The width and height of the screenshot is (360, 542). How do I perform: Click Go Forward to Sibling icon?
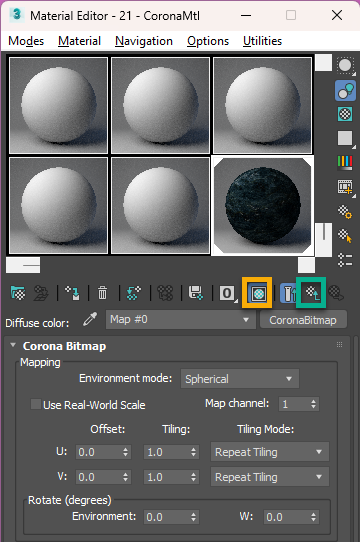point(336,293)
